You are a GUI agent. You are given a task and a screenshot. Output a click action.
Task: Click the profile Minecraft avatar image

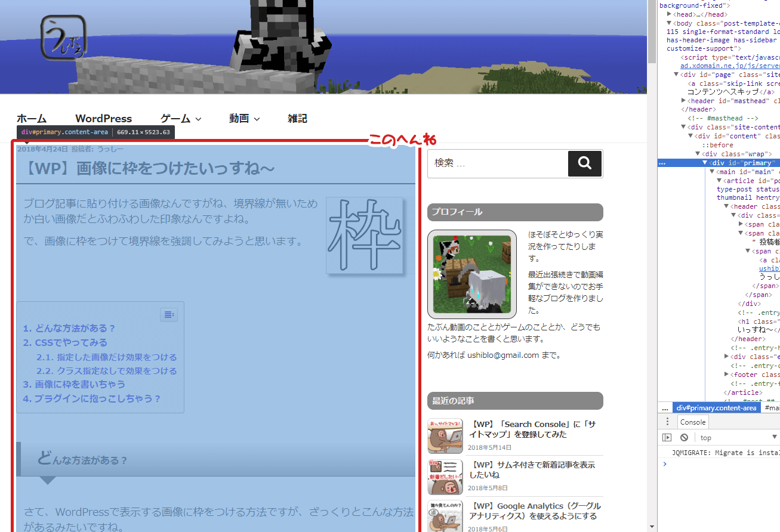tap(472, 274)
